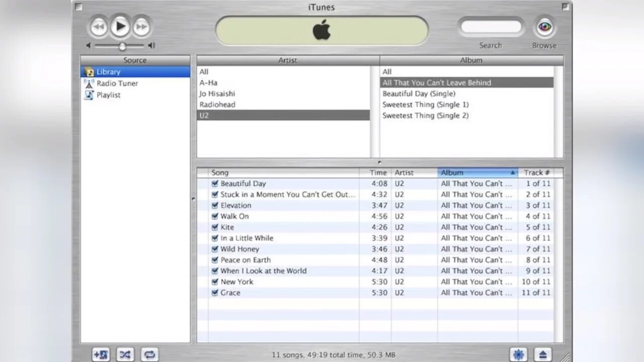
Task: Choose Radiohead in the Artist column
Action: (x=283, y=105)
